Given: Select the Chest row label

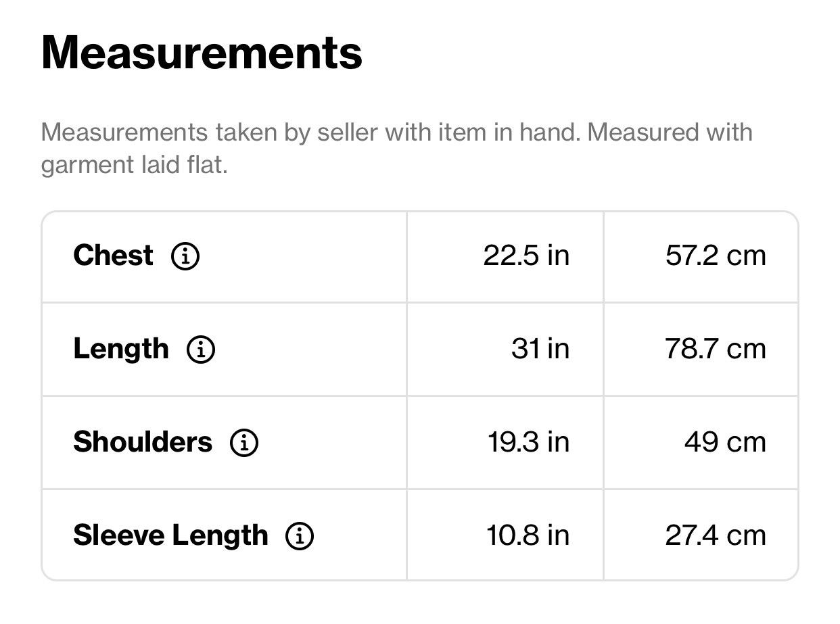Looking at the screenshot, I should point(113,256).
